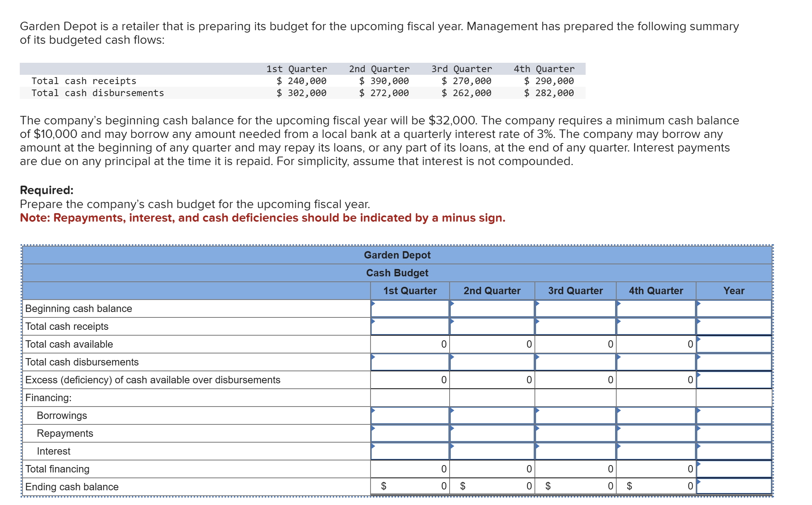Click 4th Quarter total cash receipts cell
This screenshot has height=505, width=812.
coord(656,327)
